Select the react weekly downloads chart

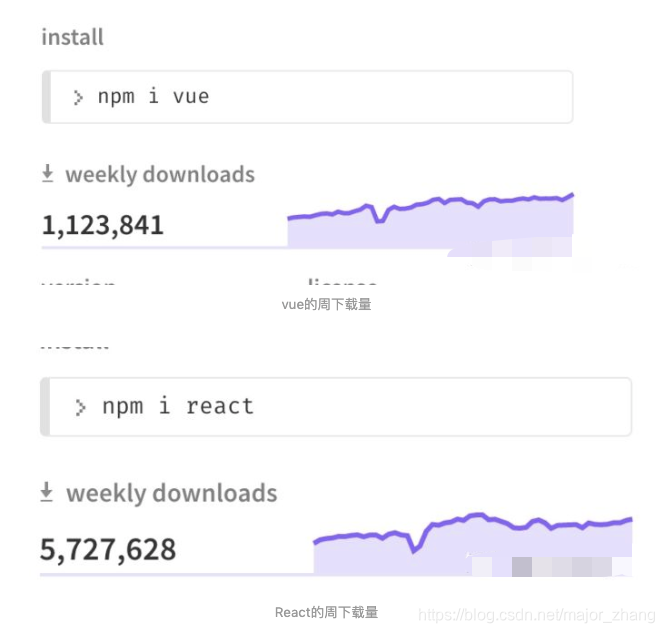pyautogui.click(x=472, y=546)
